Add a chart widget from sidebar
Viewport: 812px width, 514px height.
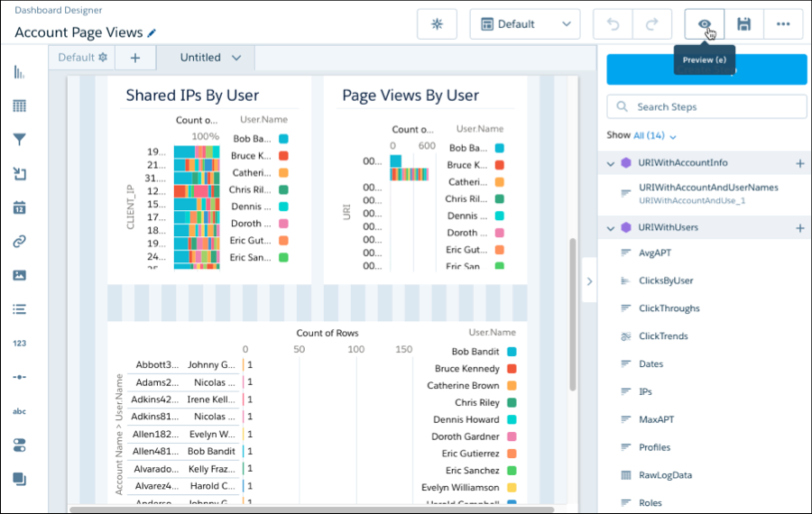point(19,72)
